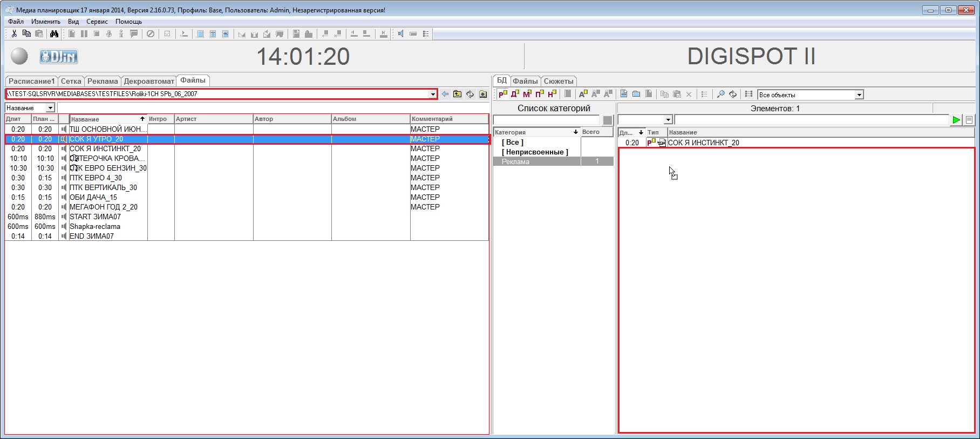Select 'МЕГАФОН ГОД 2_20' file row
This screenshot has width=980, height=439.
tap(247, 207)
